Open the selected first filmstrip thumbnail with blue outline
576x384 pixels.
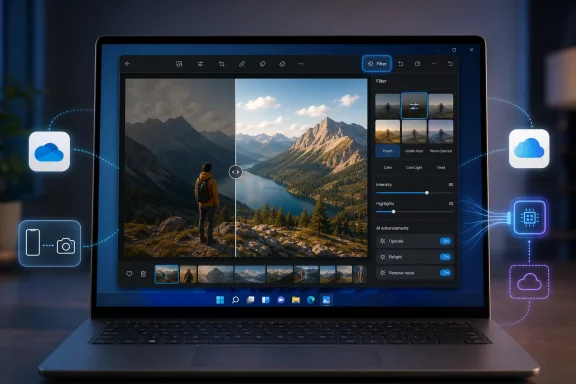[167, 274]
